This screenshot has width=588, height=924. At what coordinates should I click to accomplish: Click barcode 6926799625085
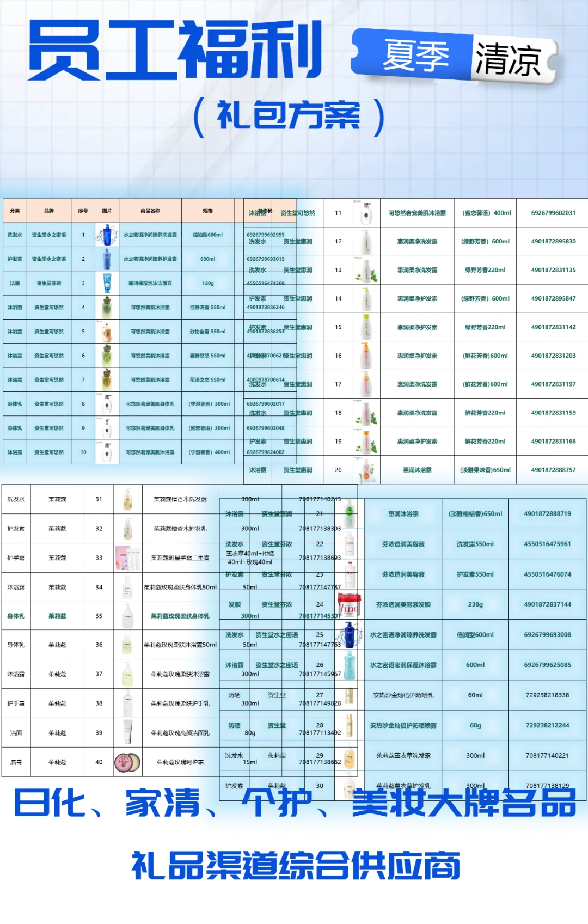547,665
